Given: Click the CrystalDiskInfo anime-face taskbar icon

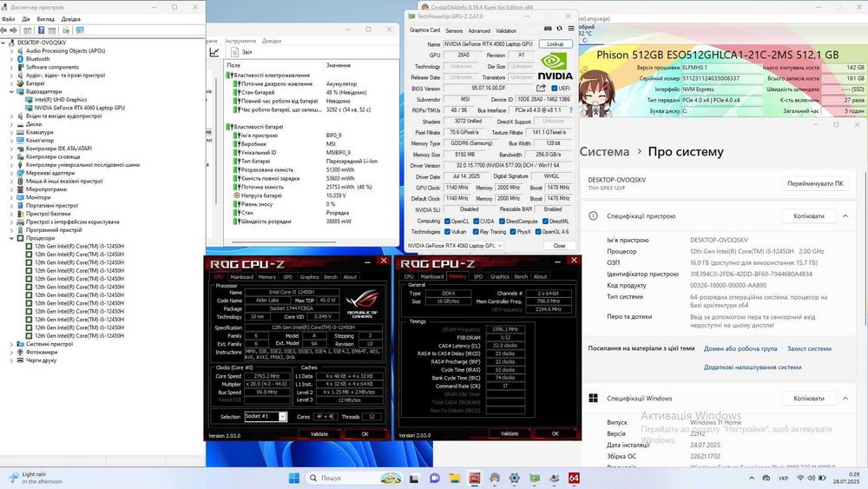Looking at the screenshot, I should point(495,478).
